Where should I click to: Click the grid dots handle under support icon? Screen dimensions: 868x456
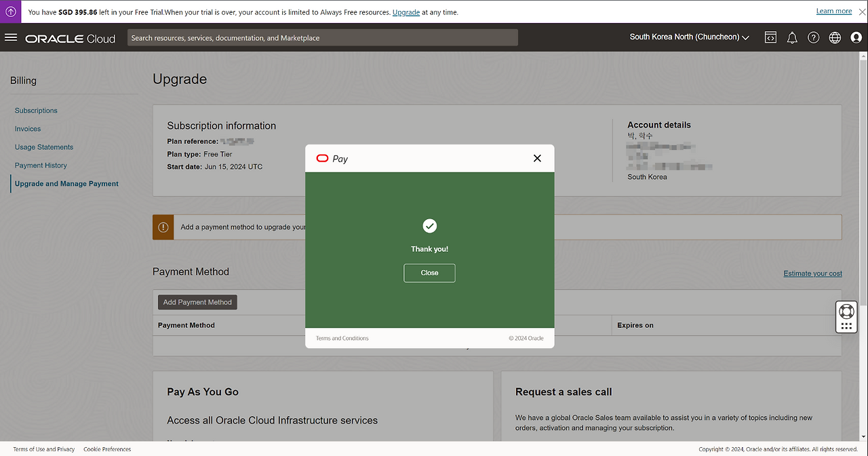click(x=846, y=326)
